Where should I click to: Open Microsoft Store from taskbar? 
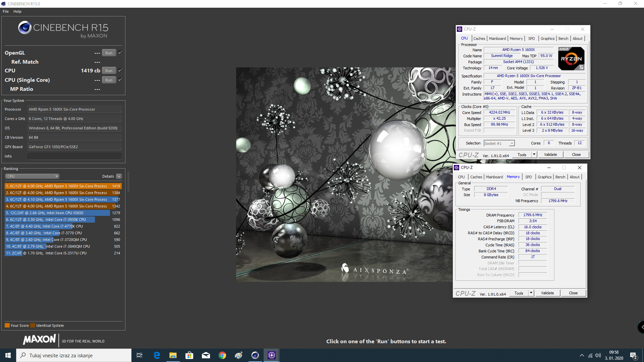tap(189, 355)
